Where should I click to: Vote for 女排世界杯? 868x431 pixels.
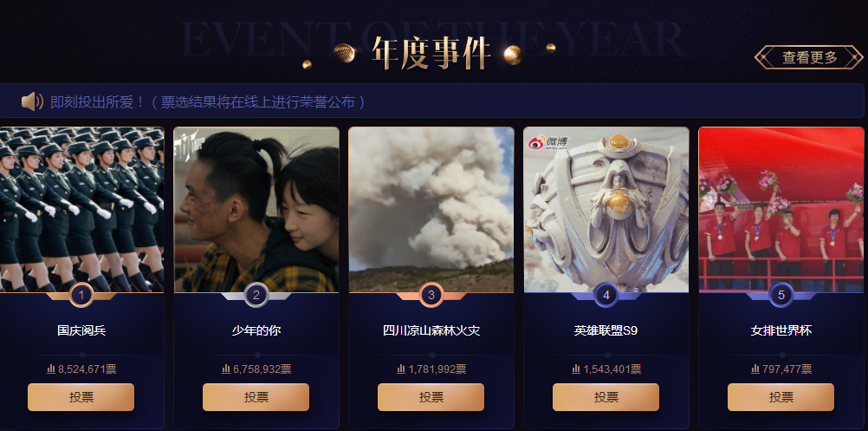point(781,397)
